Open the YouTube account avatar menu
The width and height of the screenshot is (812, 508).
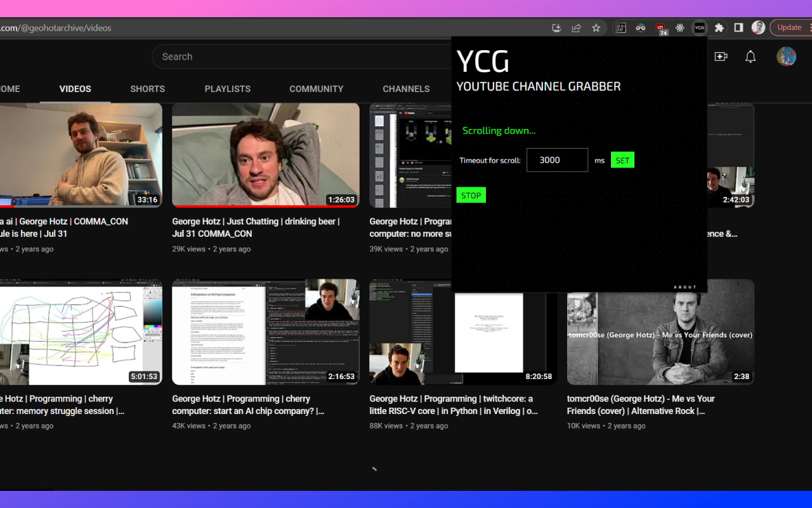pos(786,57)
